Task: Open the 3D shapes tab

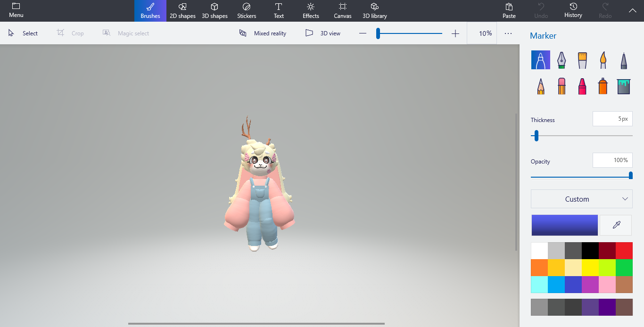Action: click(215, 10)
